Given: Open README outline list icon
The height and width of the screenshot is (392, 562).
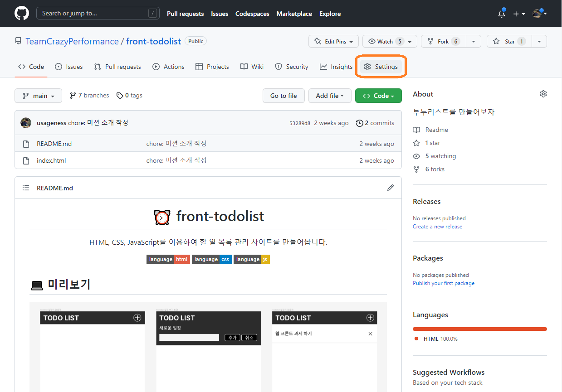Looking at the screenshot, I should coord(26,188).
